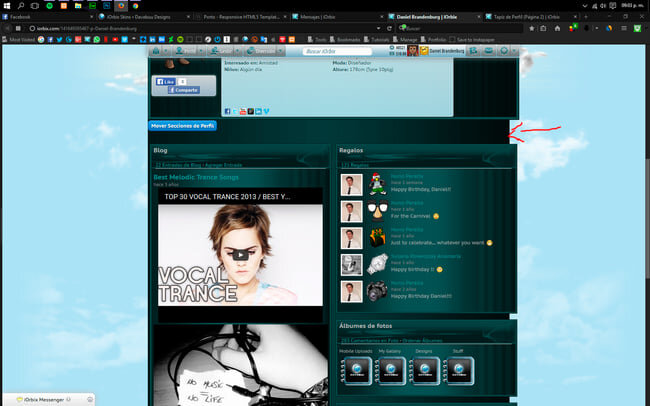The image size is (650, 406).
Task: Open the Best Melodic Trance Songs blog entry
Action: click(196, 177)
